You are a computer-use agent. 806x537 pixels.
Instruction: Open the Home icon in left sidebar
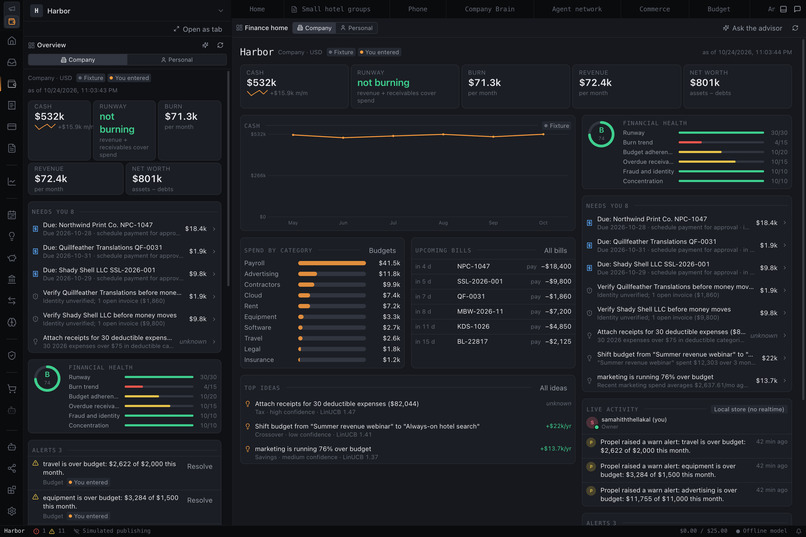pyautogui.click(x=11, y=41)
